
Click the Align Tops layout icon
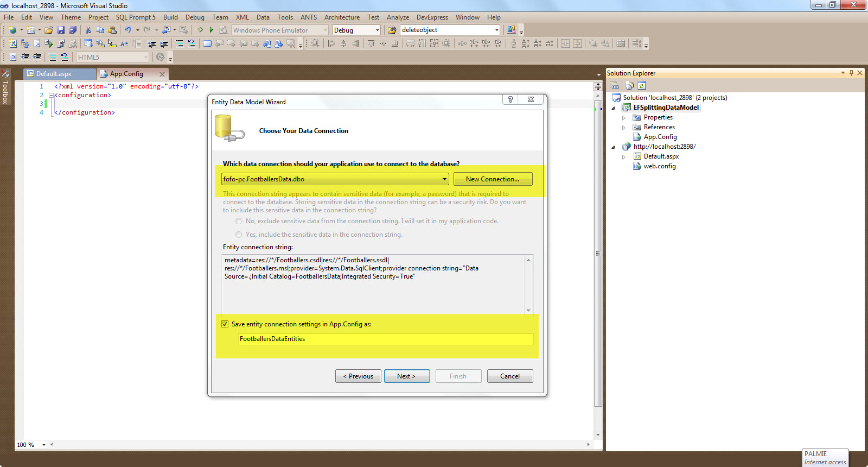[371, 43]
